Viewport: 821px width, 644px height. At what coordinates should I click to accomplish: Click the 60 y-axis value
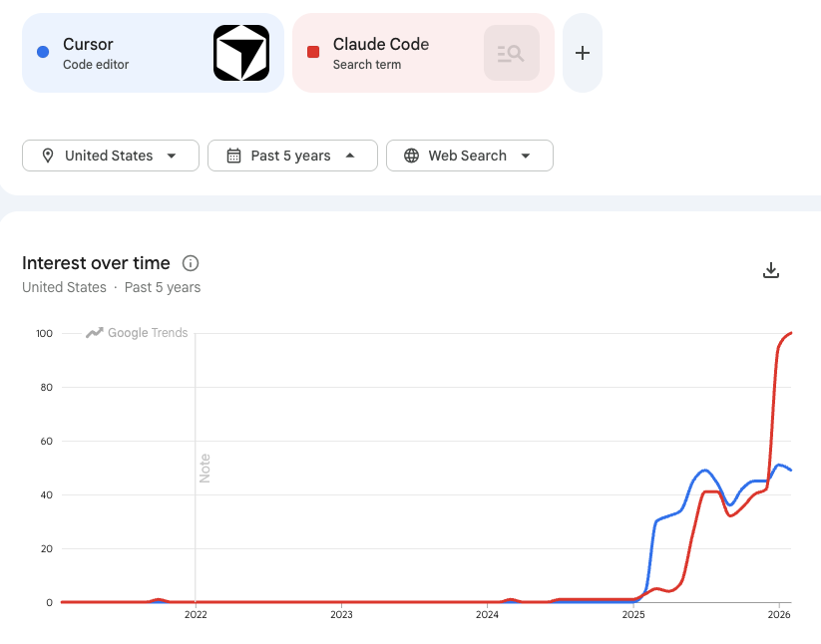click(47, 441)
